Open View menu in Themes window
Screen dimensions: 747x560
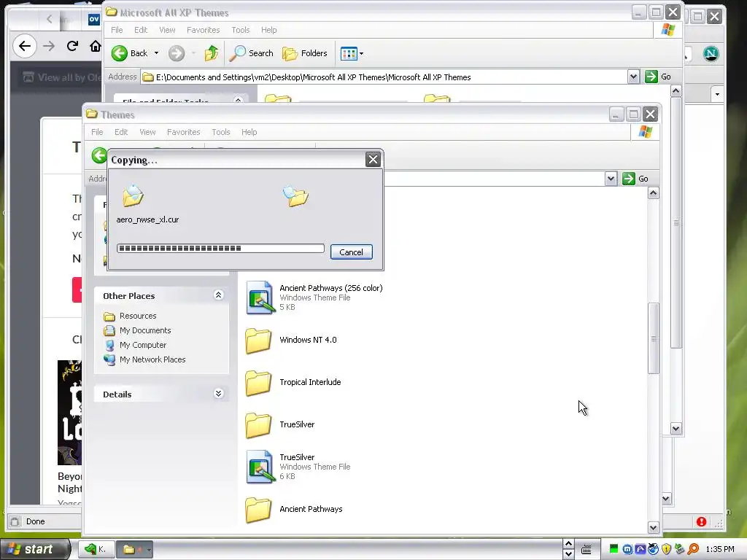coord(147,132)
